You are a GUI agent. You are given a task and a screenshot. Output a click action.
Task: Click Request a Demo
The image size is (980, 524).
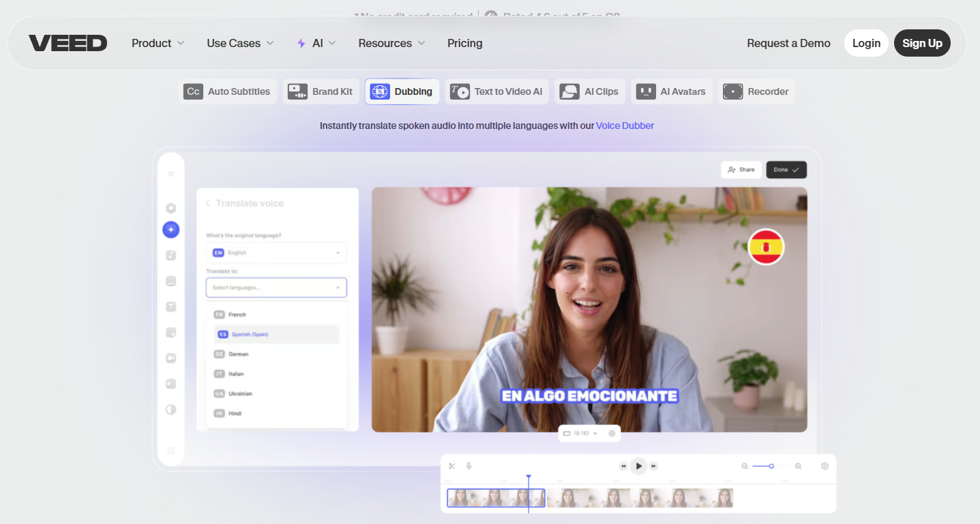pyautogui.click(x=788, y=43)
